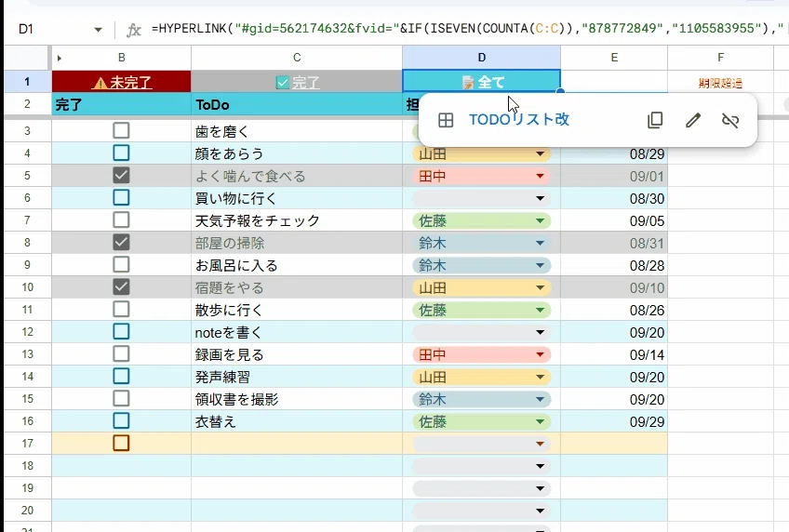789x532 pixels.
Task: Check the 歯を磨く checkbox
Action: [121, 131]
